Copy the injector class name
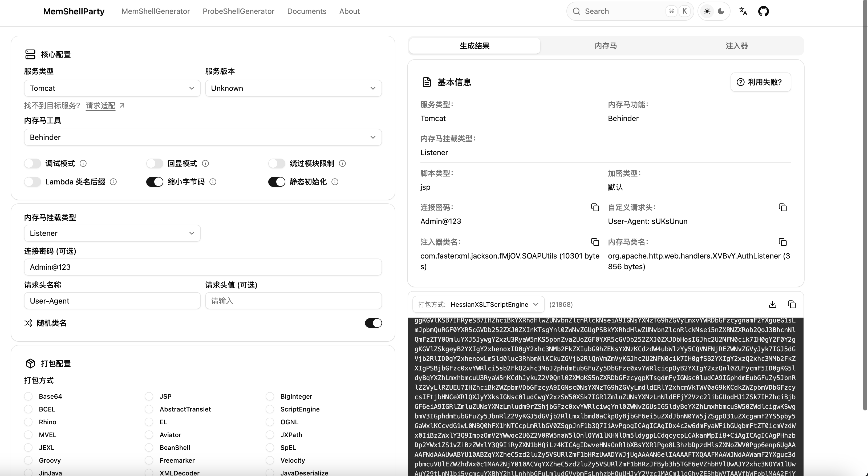Image resolution: width=868 pixels, height=476 pixels. point(595,242)
